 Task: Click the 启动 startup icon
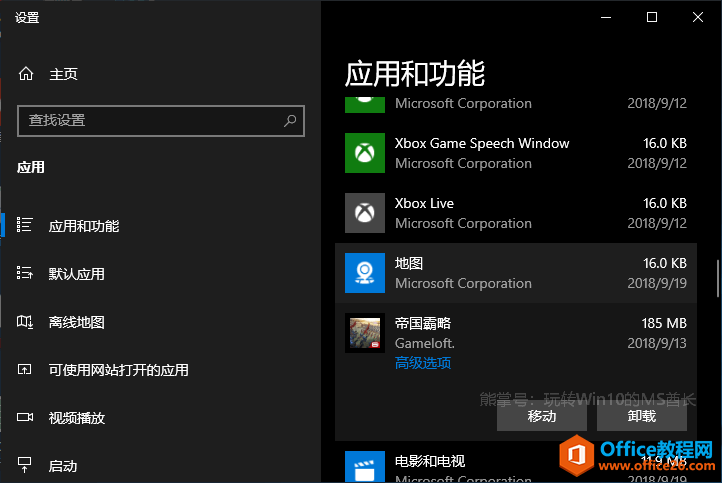[24, 465]
